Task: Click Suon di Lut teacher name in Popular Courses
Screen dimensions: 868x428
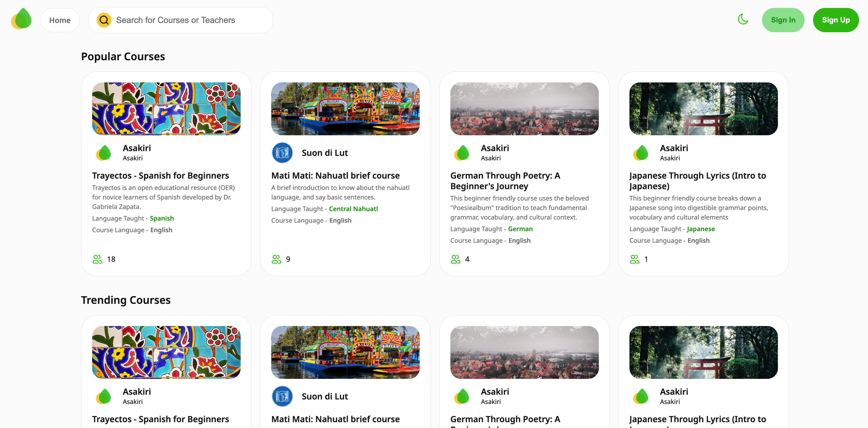Action: coord(325,153)
